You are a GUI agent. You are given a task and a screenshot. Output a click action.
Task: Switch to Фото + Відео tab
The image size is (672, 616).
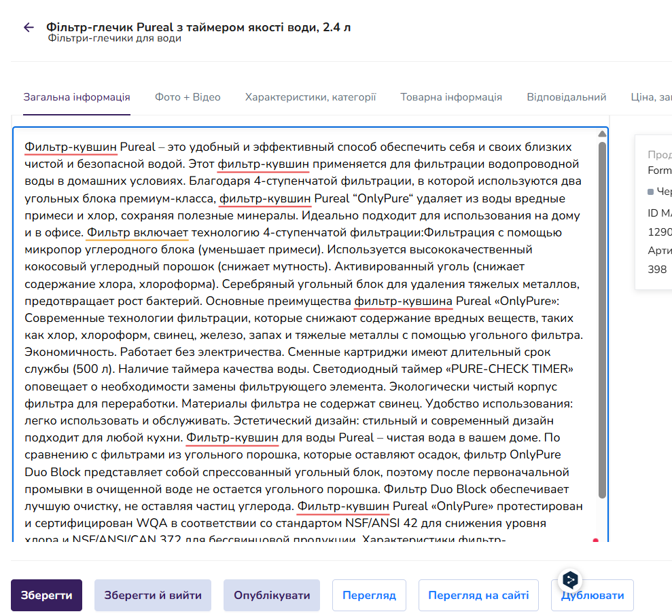[x=188, y=97]
